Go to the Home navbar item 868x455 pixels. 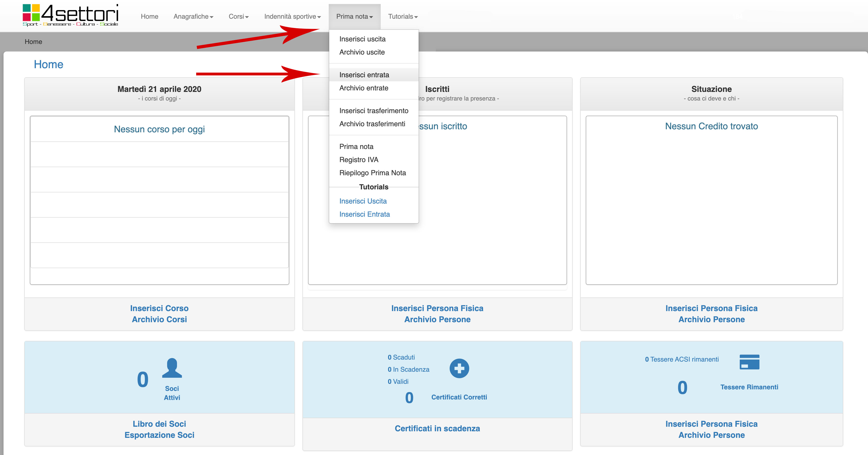(x=149, y=16)
